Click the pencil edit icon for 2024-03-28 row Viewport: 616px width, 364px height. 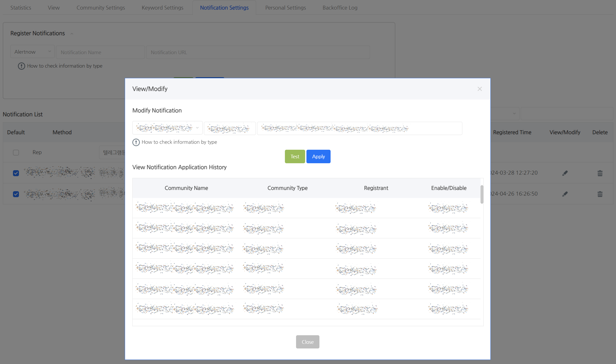(565, 173)
